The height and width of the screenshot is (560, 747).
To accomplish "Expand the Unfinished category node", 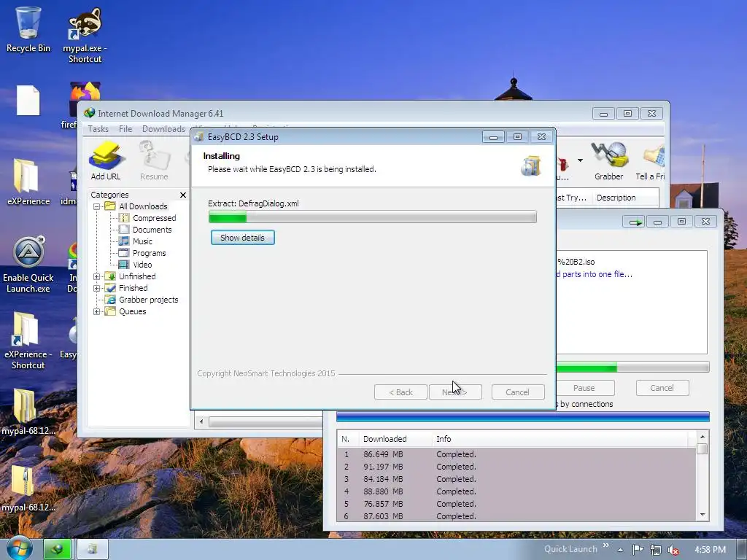I will [x=97, y=276].
